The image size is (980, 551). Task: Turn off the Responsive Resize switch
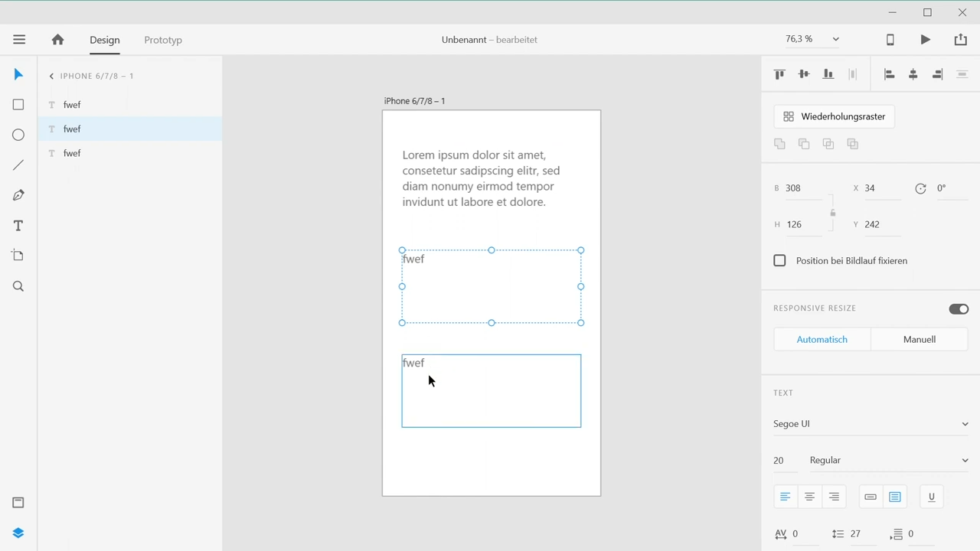[959, 309]
